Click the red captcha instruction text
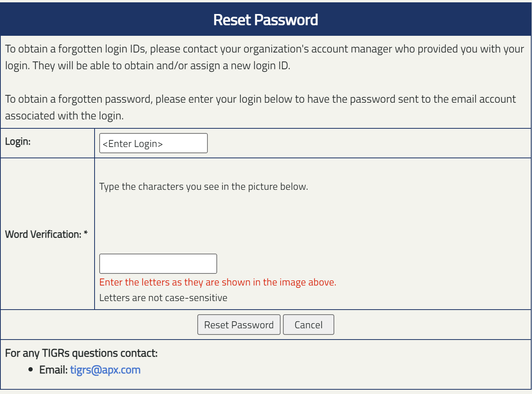Image resolution: width=532 pixels, height=394 pixels. pyautogui.click(x=218, y=282)
